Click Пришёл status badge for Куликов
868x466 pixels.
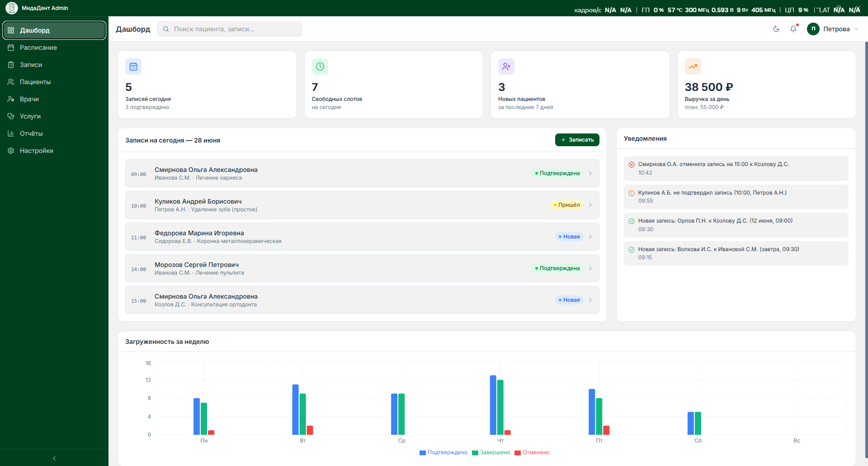567,205
